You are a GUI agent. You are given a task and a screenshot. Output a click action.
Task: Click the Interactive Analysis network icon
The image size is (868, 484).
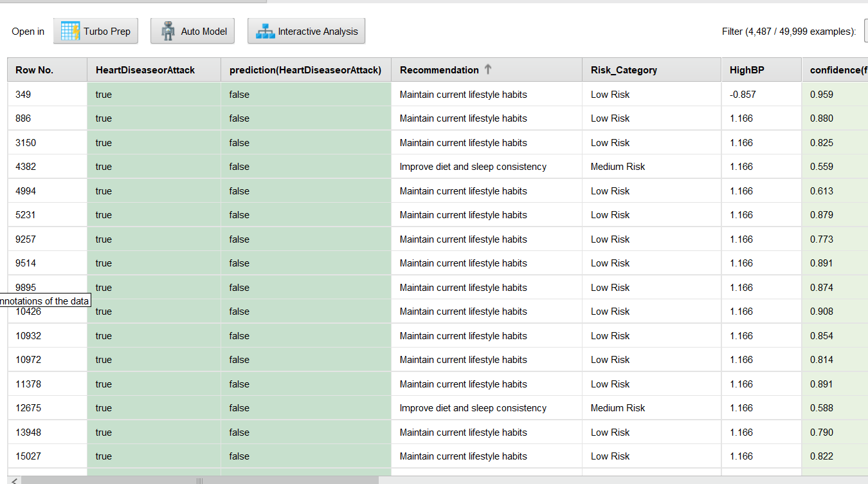[x=265, y=31]
